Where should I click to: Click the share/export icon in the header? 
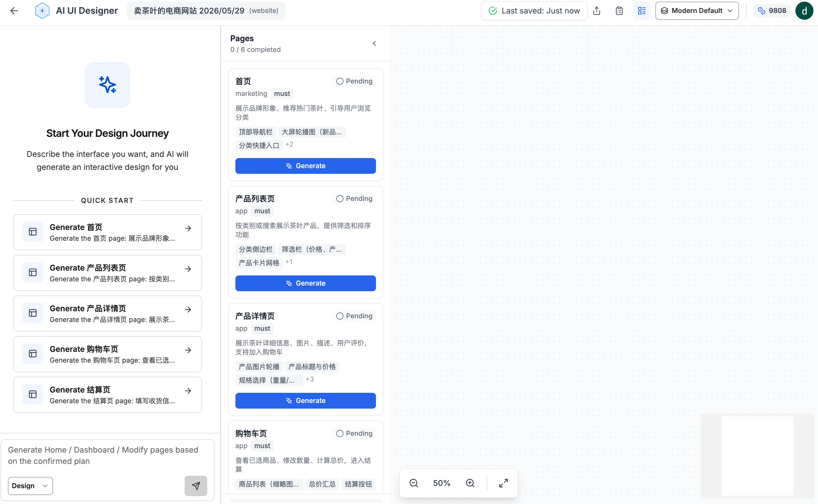click(x=597, y=11)
